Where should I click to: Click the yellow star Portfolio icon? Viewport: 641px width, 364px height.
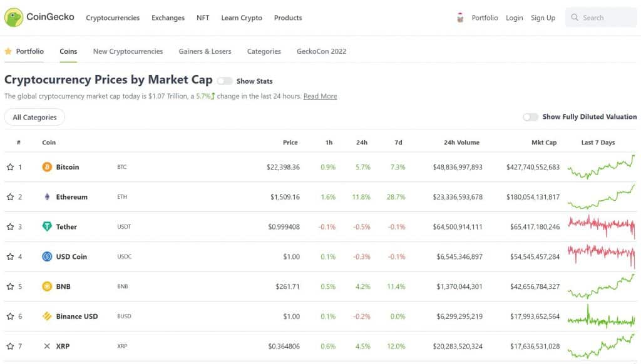pyautogui.click(x=8, y=51)
